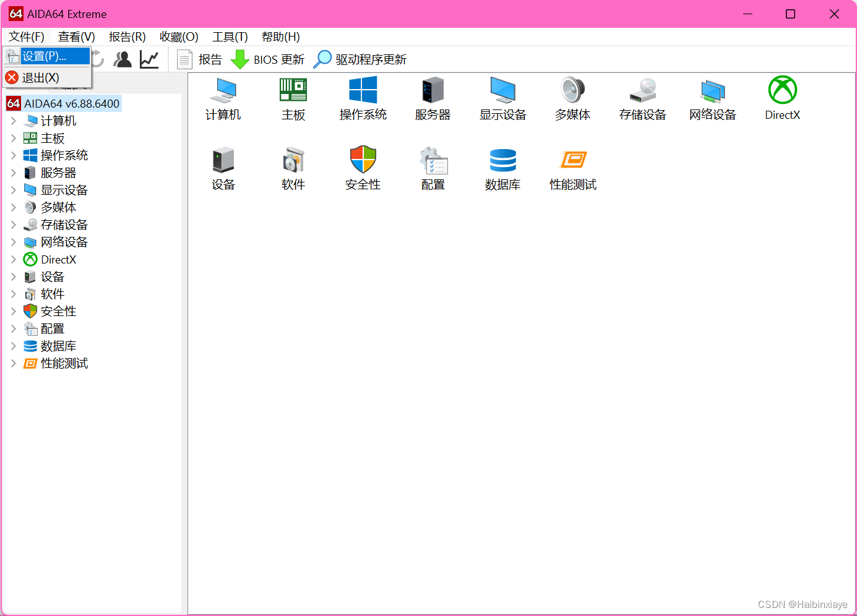The width and height of the screenshot is (857, 616).
Task: Expand the 显示设备 tree item
Action: 14,190
